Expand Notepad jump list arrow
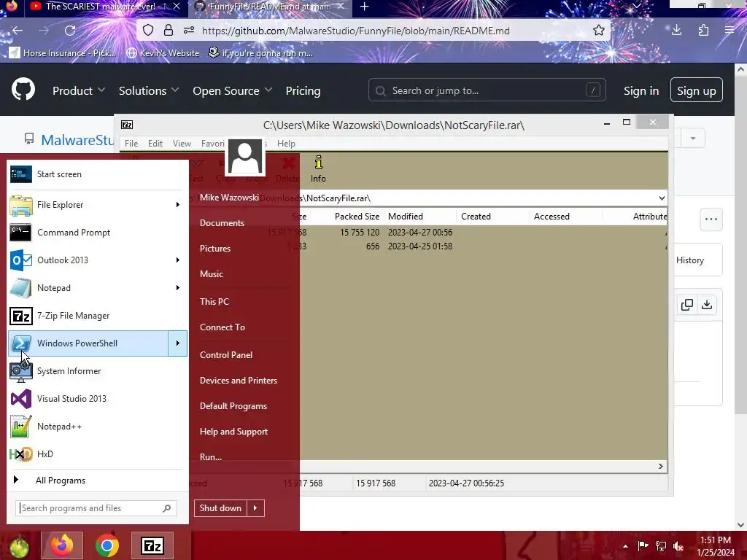Image resolution: width=747 pixels, height=560 pixels. [178, 287]
